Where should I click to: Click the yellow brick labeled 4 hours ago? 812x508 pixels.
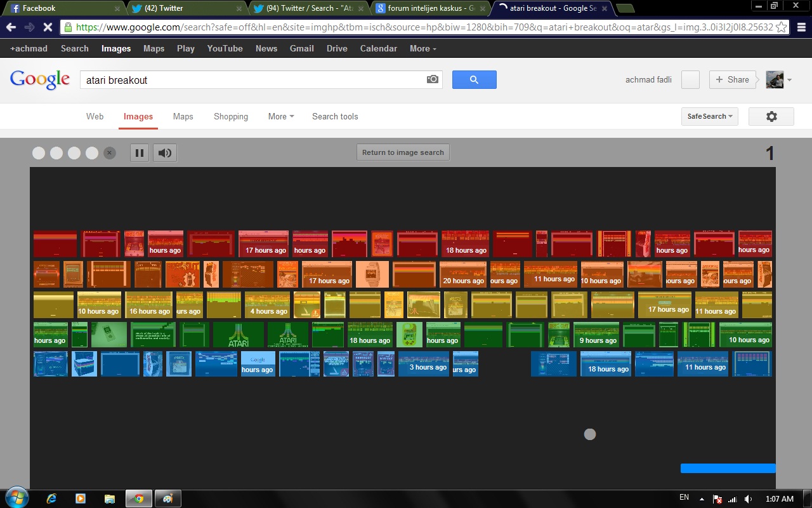pos(267,305)
